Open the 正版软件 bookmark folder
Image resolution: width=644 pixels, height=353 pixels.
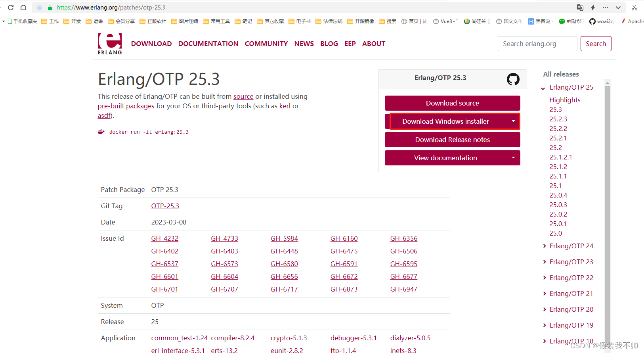click(x=153, y=21)
